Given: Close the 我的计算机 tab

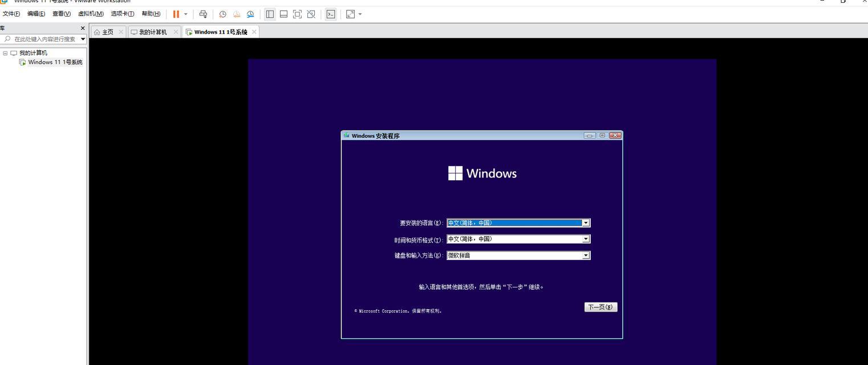Looking at the screenshot, I should [x=175, y=32].
